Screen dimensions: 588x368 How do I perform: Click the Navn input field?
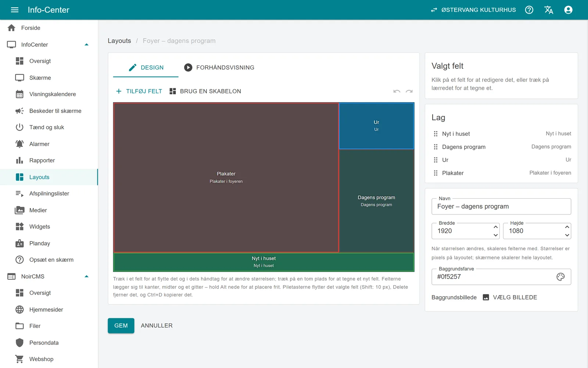501,206
